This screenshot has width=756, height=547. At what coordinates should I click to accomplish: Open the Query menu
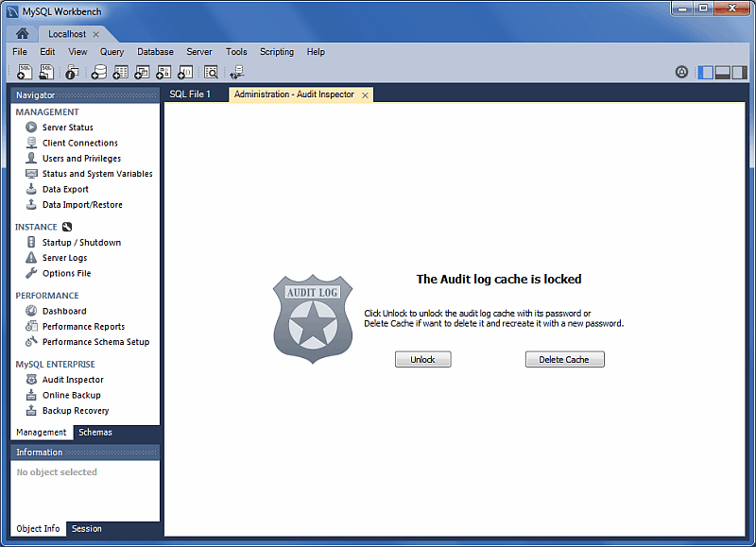[112, 52]
